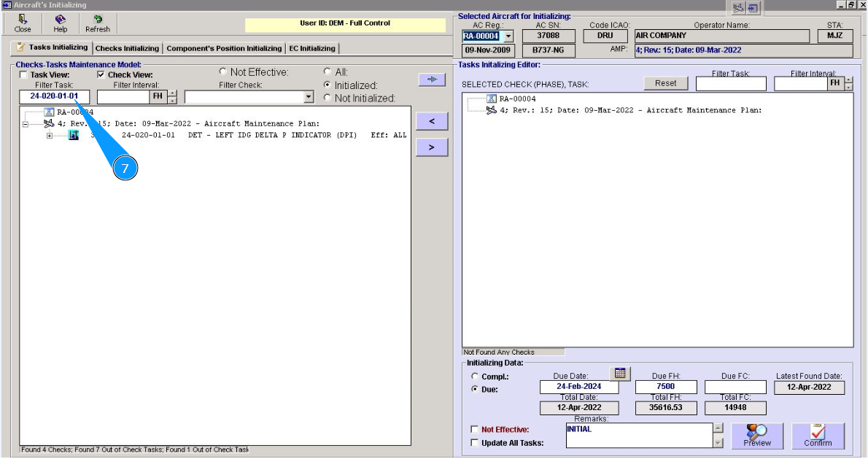Open Help from the toolbar
The image size is (868, 459).
pyautogui.click(x=60, y=20)
